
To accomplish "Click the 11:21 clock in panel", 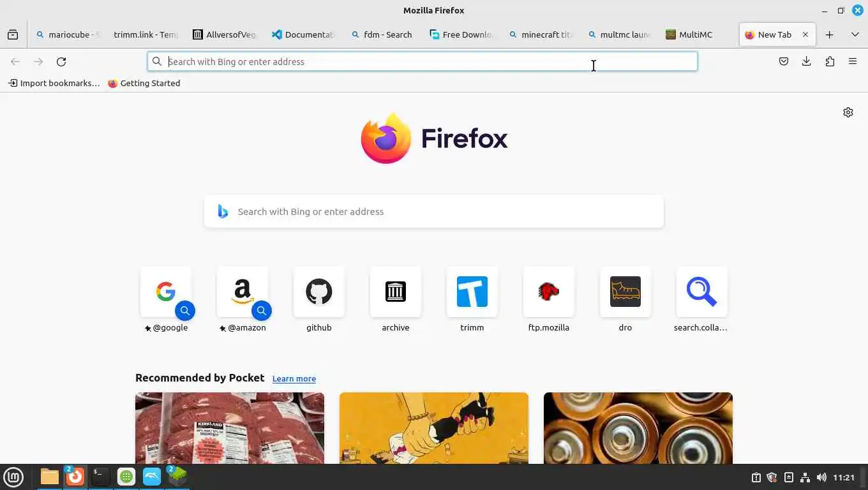I will (x=844, y=477).
